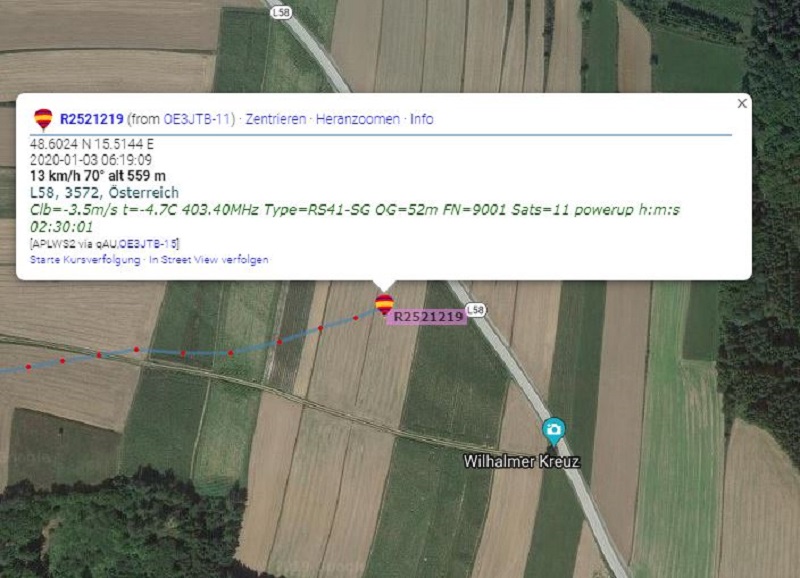800x578 pixels.
Task: Click the L58, 3572, Österreich address
Action: [104, 192]
